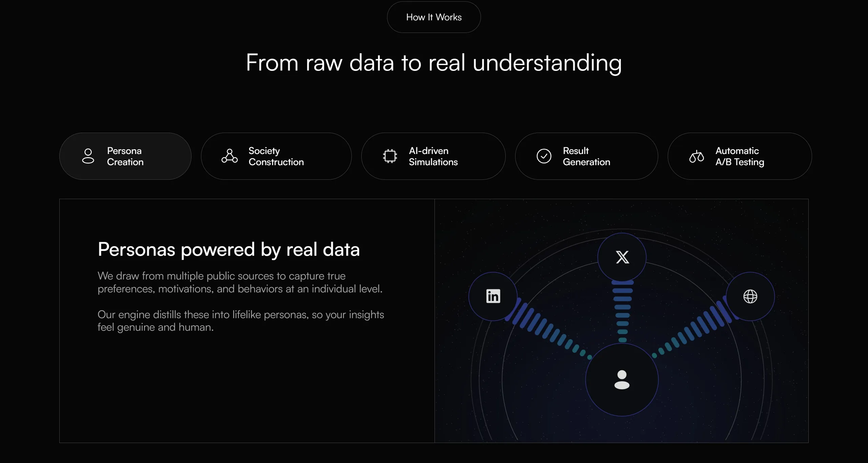
Task: Open the AI-driven Simulations tab
Action: [433, 156]
